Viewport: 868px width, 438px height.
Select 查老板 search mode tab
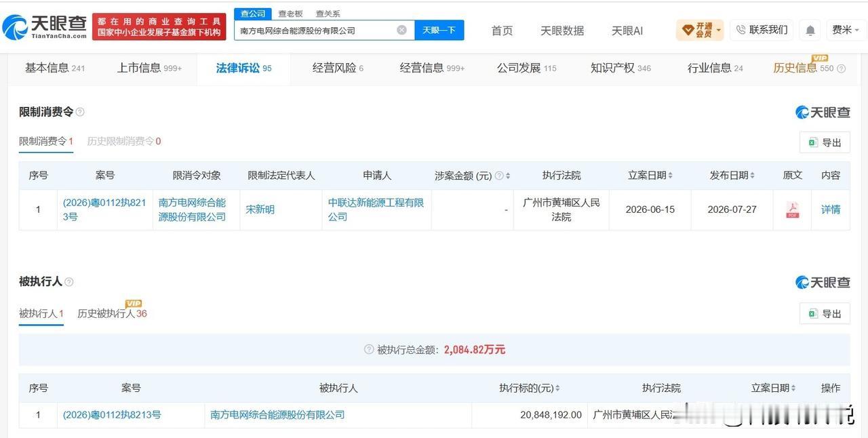(290, 14)
